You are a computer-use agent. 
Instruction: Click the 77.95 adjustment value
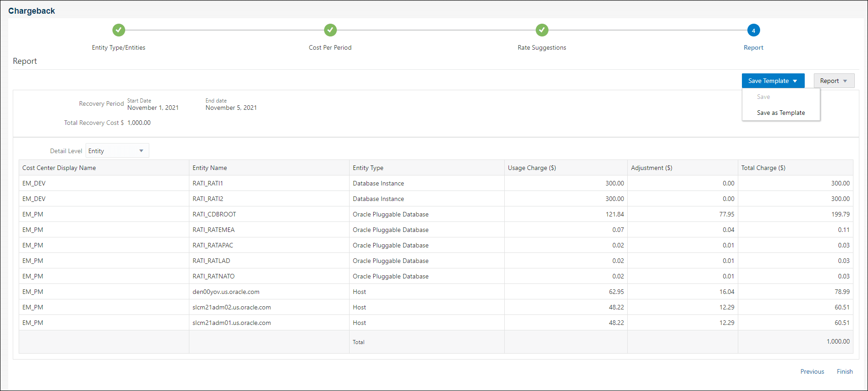[726, 214]
